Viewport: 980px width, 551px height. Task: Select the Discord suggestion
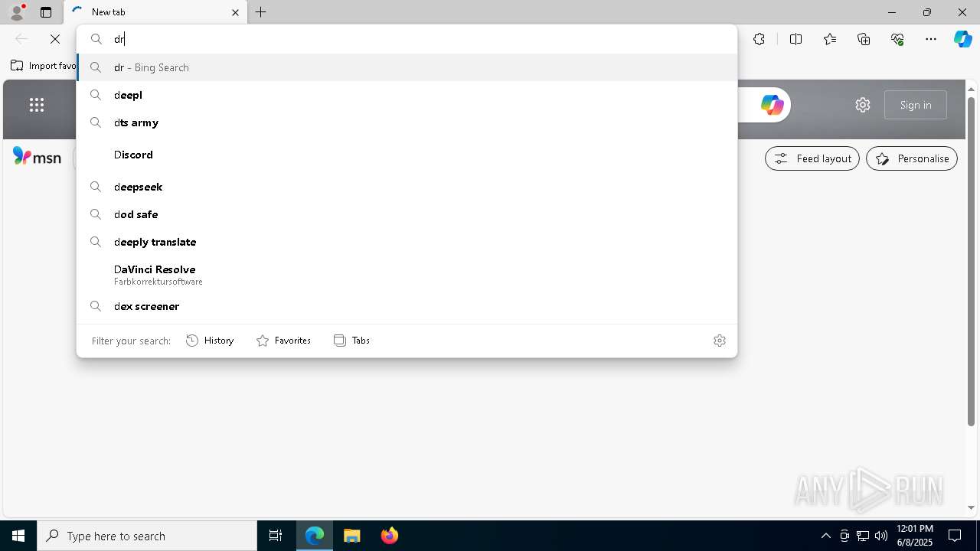tap(407, 155)
